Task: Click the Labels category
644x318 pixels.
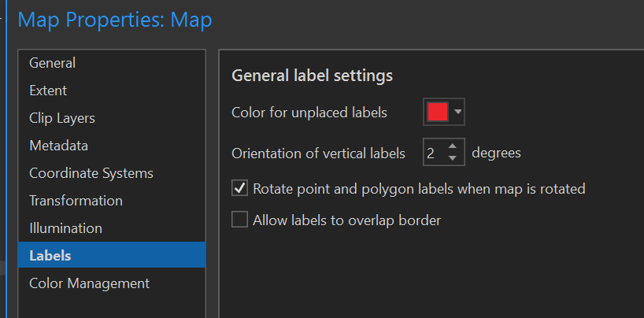Action: [50, 256]
